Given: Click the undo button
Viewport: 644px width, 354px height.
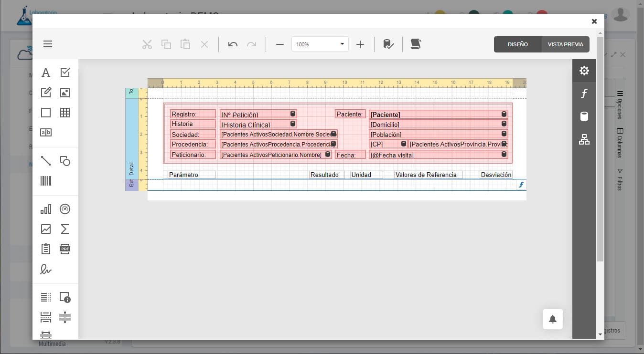Looking at the screenshot, I should pos(233,44).
